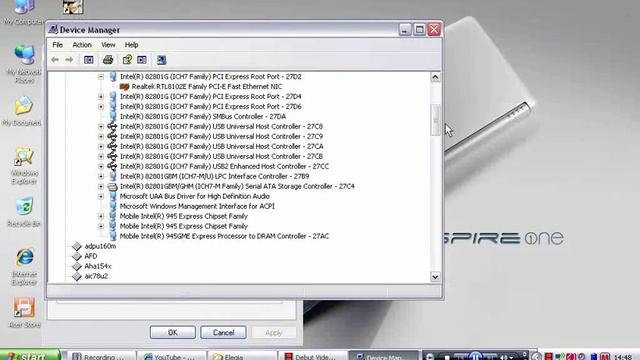Select the adpu160m driver entry
The height and width of the screenshot is (360, 640).
point(100,246)
